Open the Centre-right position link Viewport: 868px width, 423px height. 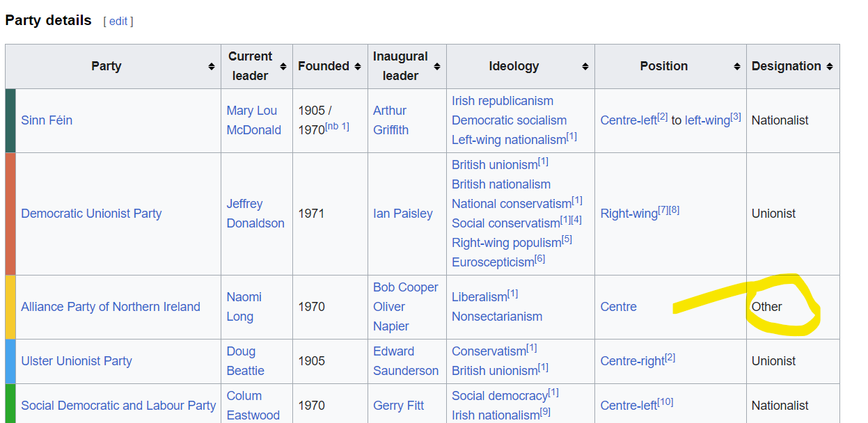632,361
